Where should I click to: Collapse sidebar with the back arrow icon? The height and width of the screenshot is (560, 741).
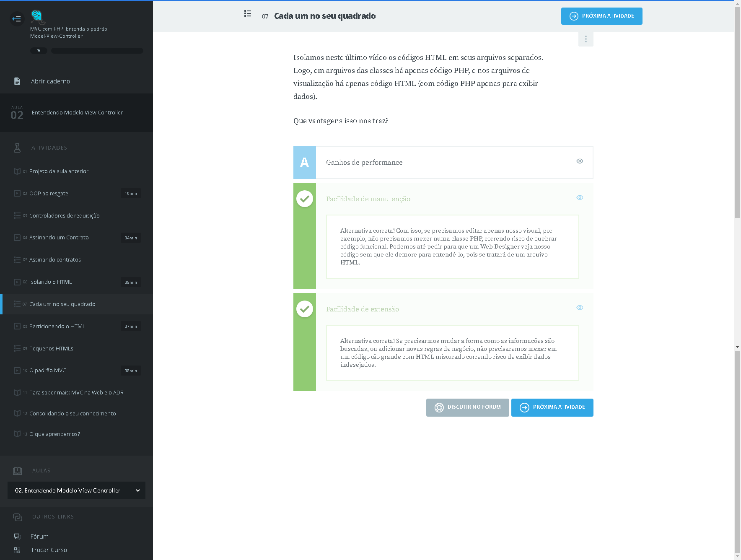pyautogui.click(x=17, y=19)
